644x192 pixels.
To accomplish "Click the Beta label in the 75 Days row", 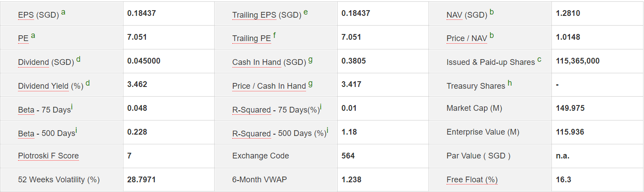I will [x=26, y=110].
